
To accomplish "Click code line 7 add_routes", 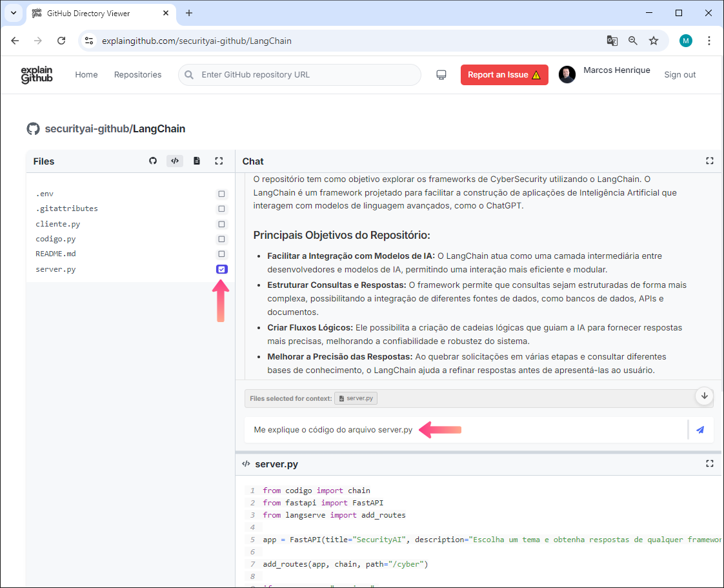I will tap(345, 564).
